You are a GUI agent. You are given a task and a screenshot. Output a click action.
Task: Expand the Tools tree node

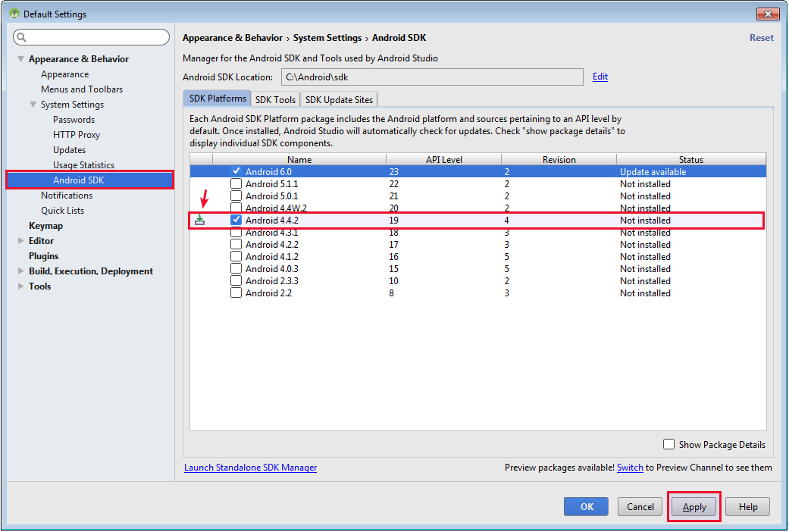[20, 286]
